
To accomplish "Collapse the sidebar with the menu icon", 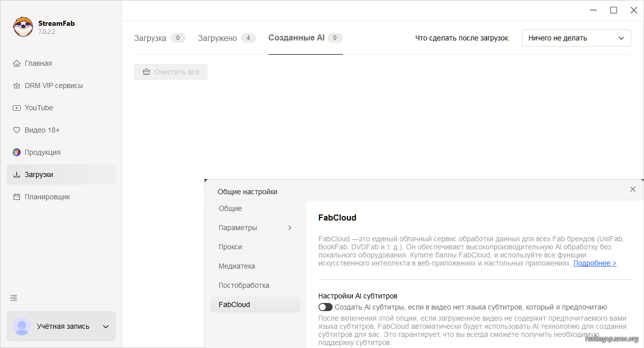I will (14, 298).
